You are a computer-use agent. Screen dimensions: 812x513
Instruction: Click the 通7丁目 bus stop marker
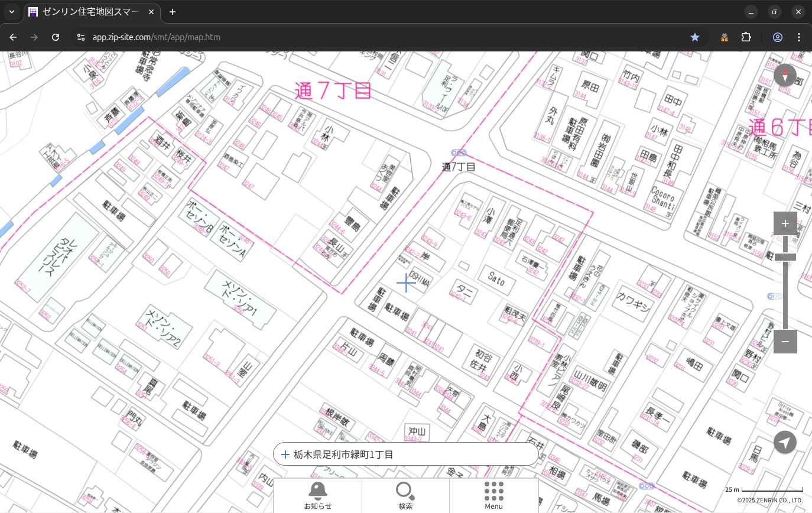tap(459, 153)
